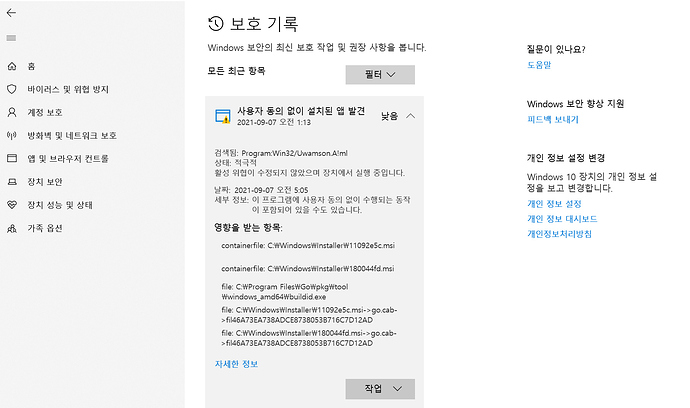Click the threat warning window icon

(223, 116)
